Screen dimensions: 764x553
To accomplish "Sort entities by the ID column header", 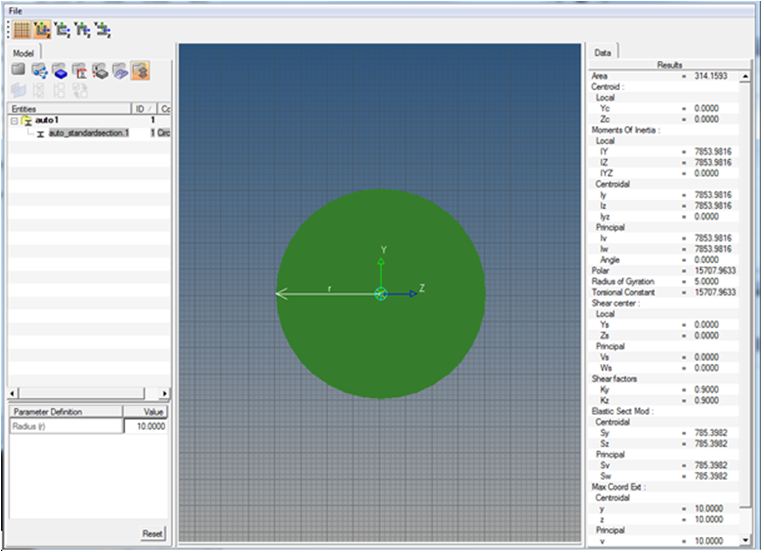I will coord(144,108).
